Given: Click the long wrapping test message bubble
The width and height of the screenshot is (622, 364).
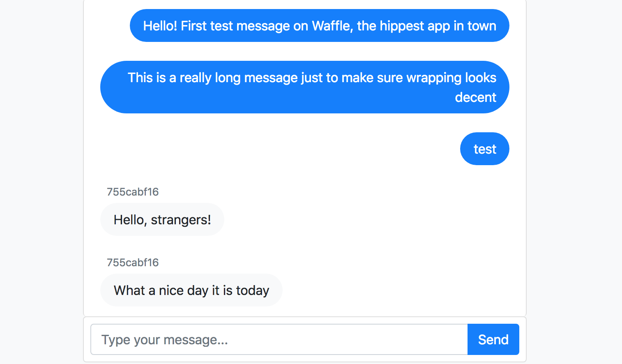Looking at the screenshot, I should [304, 87].
